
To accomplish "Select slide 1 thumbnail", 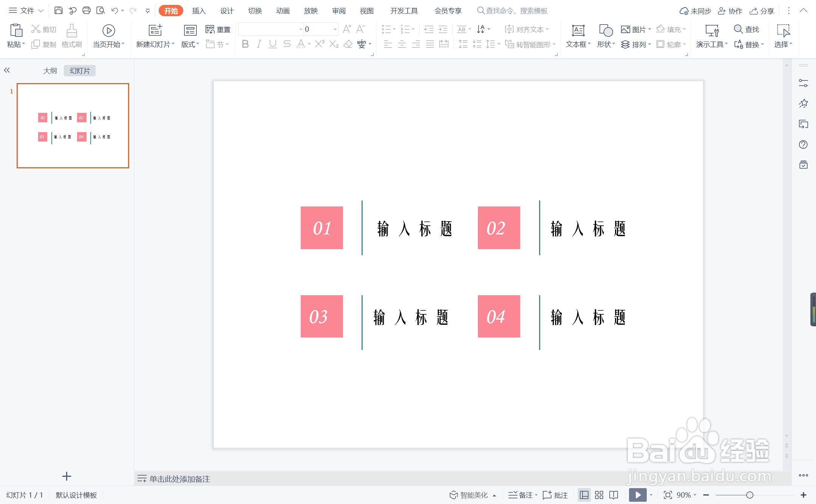I will (x=73, y=126).
